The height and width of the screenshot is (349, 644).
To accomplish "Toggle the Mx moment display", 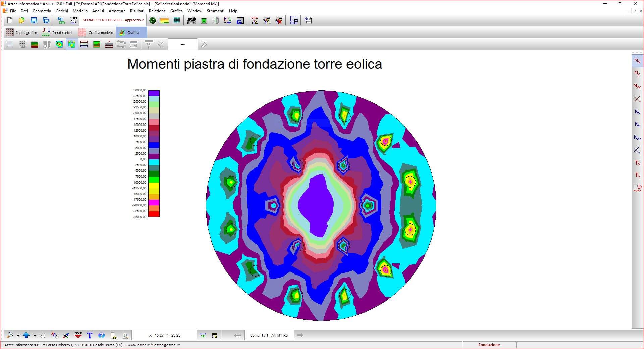I will (x=637, y=61).
